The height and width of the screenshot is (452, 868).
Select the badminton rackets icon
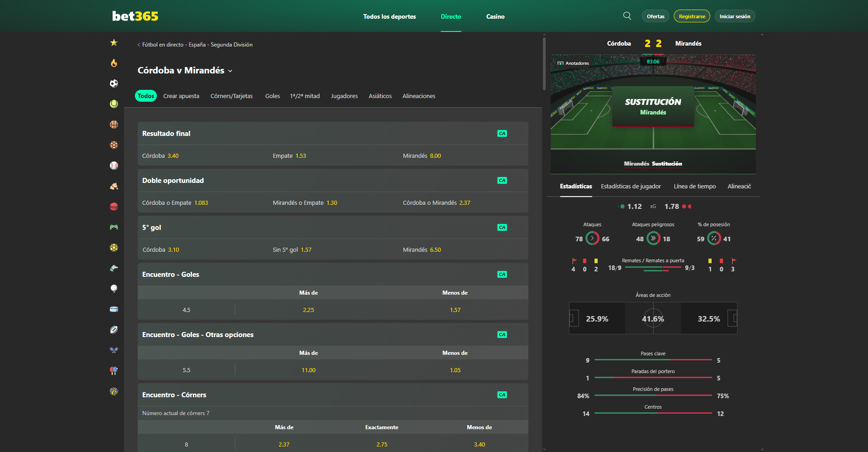coord(114,350)
